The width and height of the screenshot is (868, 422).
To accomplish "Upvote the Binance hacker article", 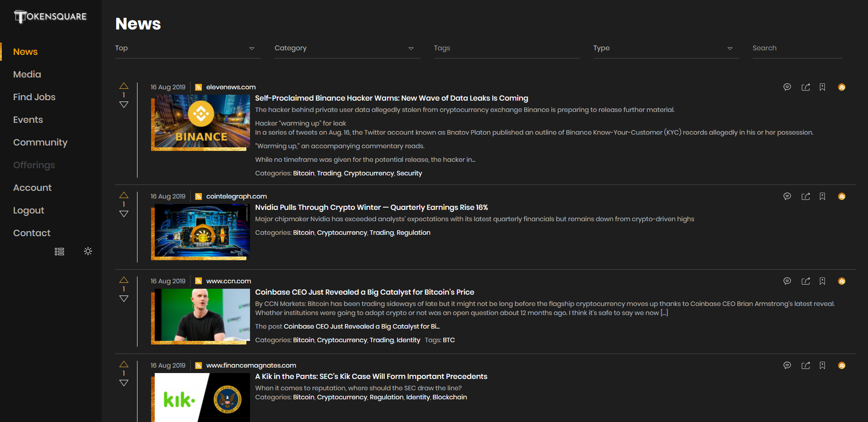I will pos(124,86).
